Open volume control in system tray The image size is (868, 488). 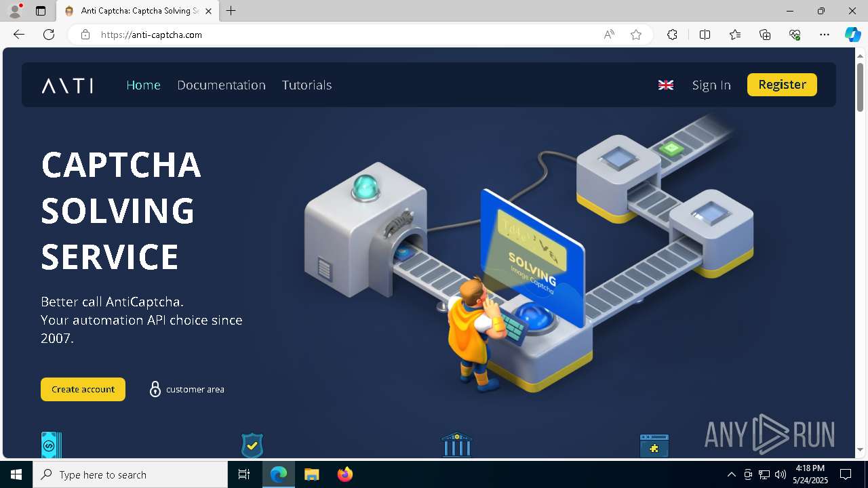(781, 474)
